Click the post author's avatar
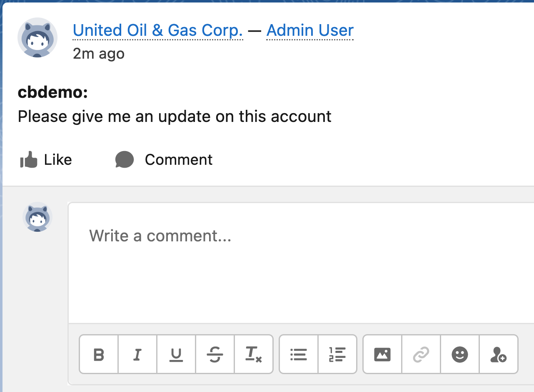534x392 pixels. click(x=37, y=37)
